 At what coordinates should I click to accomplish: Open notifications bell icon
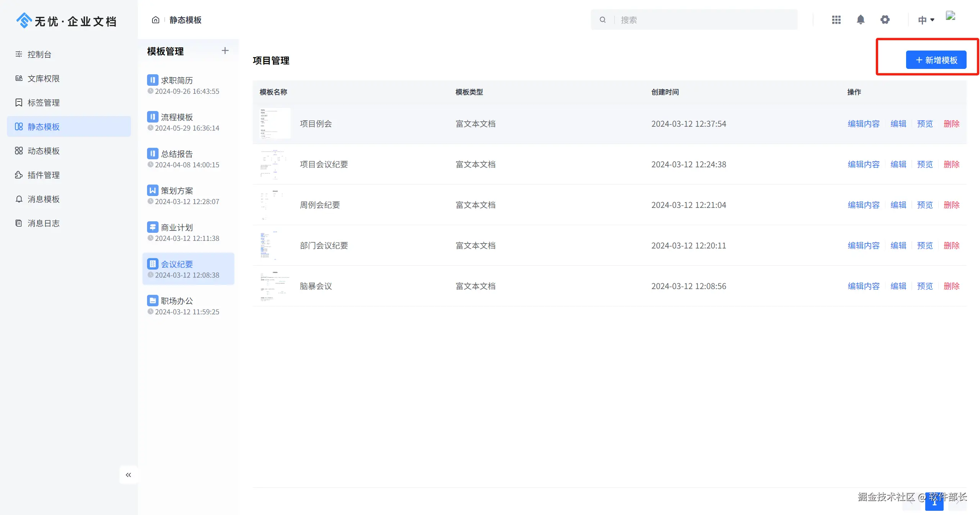pyautogui.click(x=861, y=20)
